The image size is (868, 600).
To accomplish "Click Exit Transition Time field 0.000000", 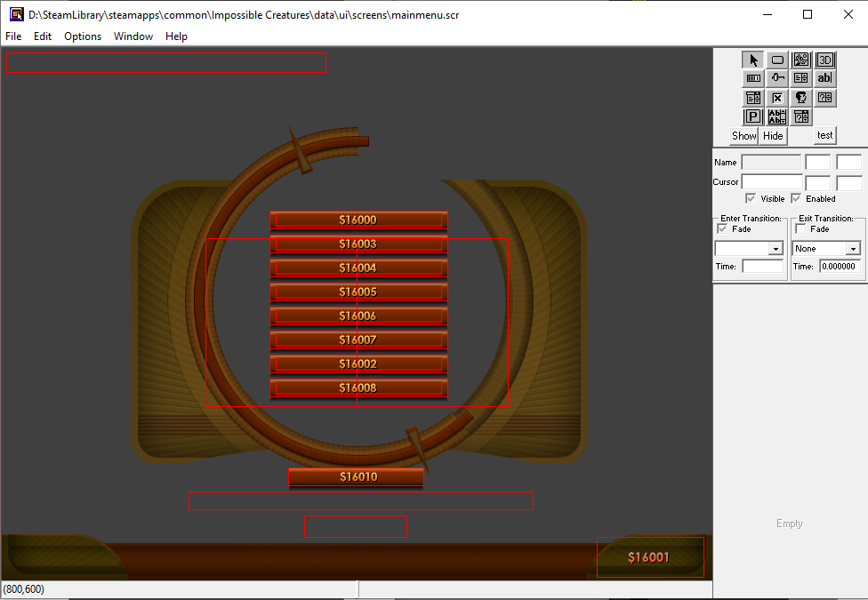I will (840, 267).
